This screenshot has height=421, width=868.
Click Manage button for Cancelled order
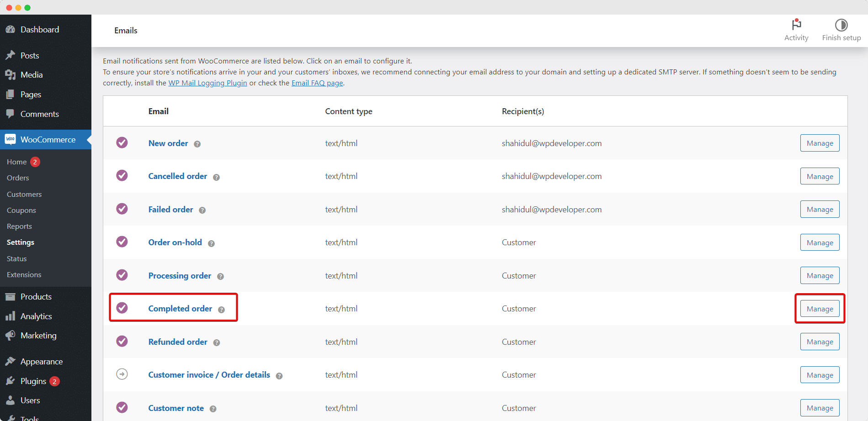pos(820,176)
